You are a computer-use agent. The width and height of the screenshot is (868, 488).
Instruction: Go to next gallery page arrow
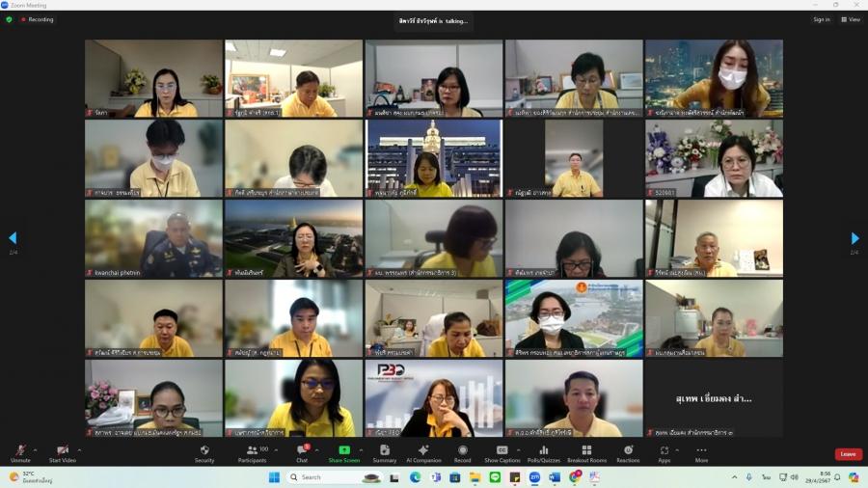(854, 238)
